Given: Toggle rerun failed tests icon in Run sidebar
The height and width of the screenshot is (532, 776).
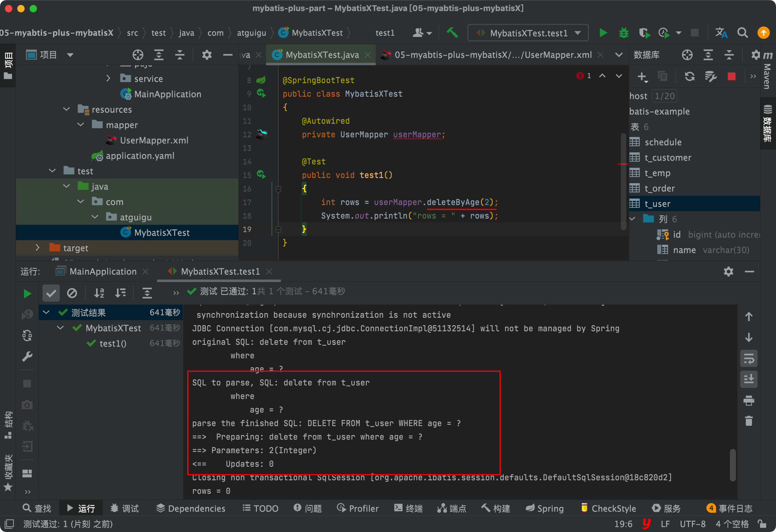Looking at the screenshot, I should (x=27, y=314).
